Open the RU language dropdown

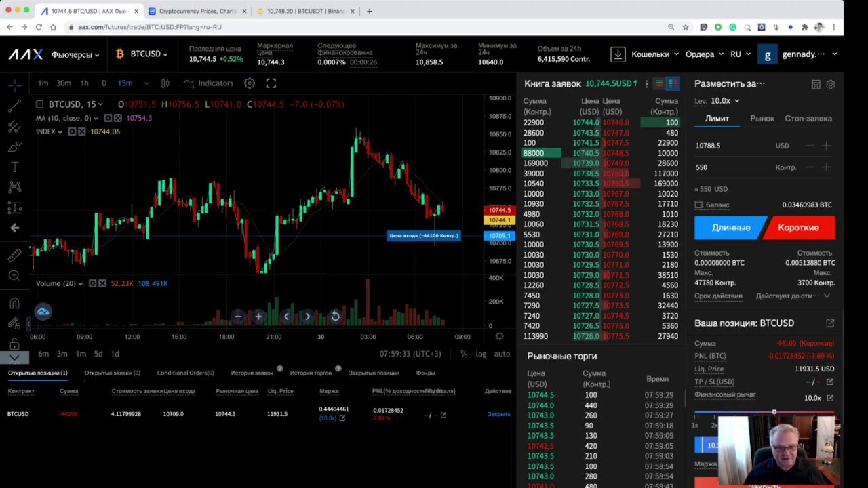(x=740, y=54)
